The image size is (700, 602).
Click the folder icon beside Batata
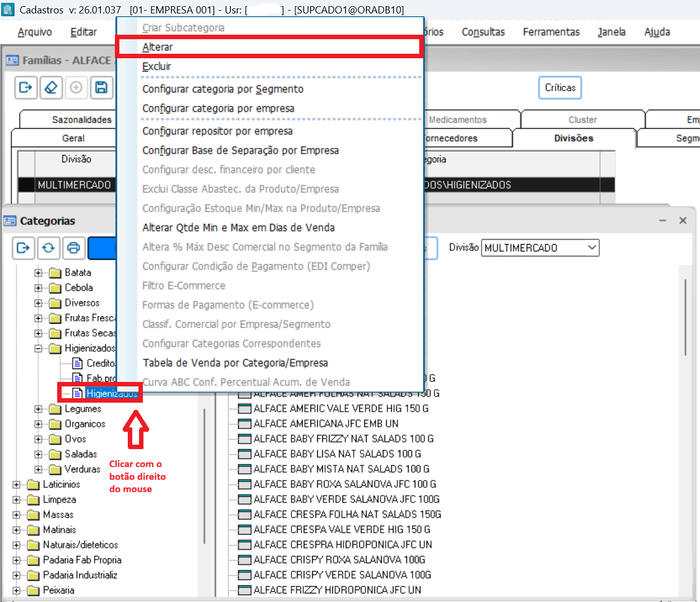click(55, 273)
